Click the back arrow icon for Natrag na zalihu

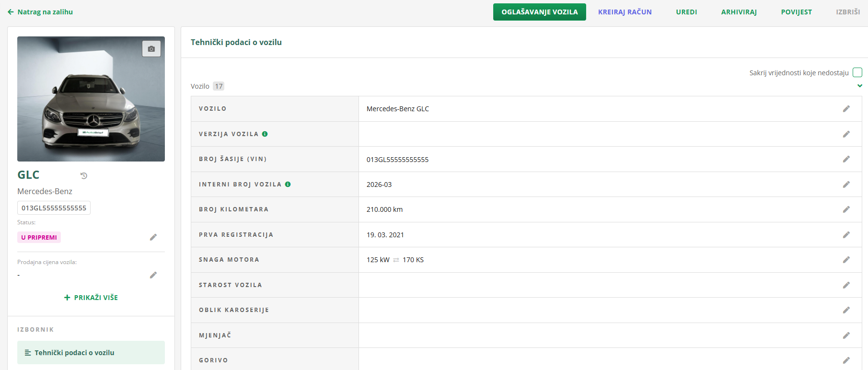11,12
